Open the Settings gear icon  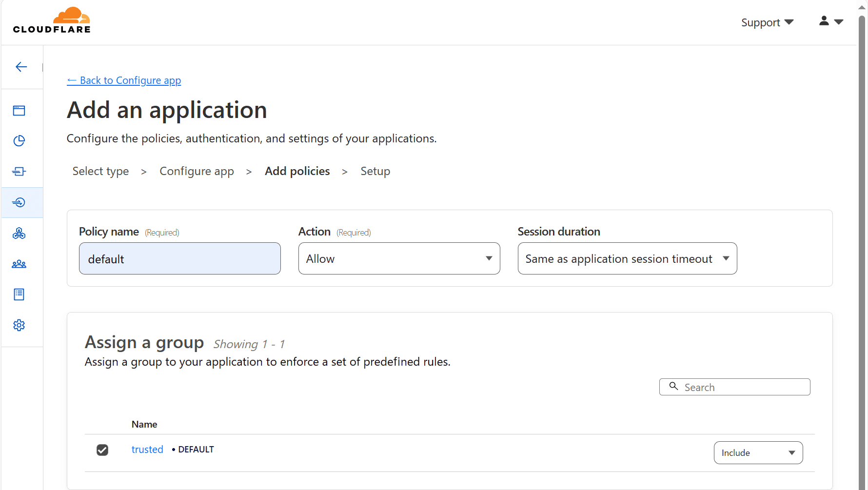click(x=19, y=325)
